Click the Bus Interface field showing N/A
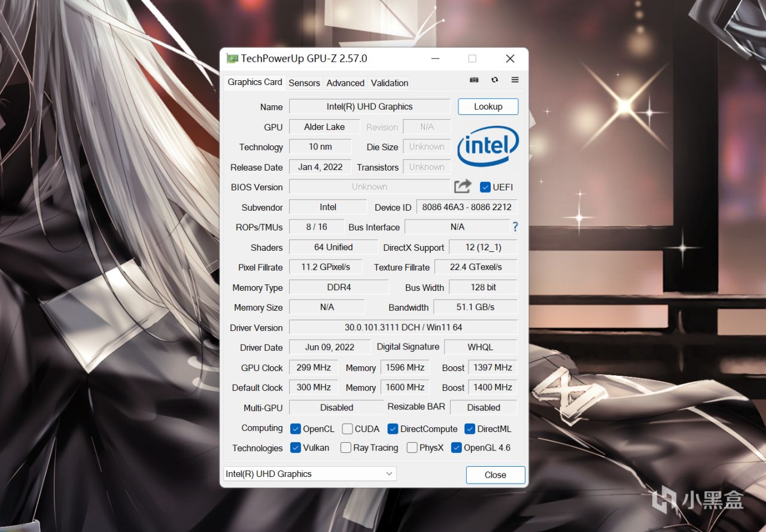This screenshot has height=532, width=766. coord(457,227)
